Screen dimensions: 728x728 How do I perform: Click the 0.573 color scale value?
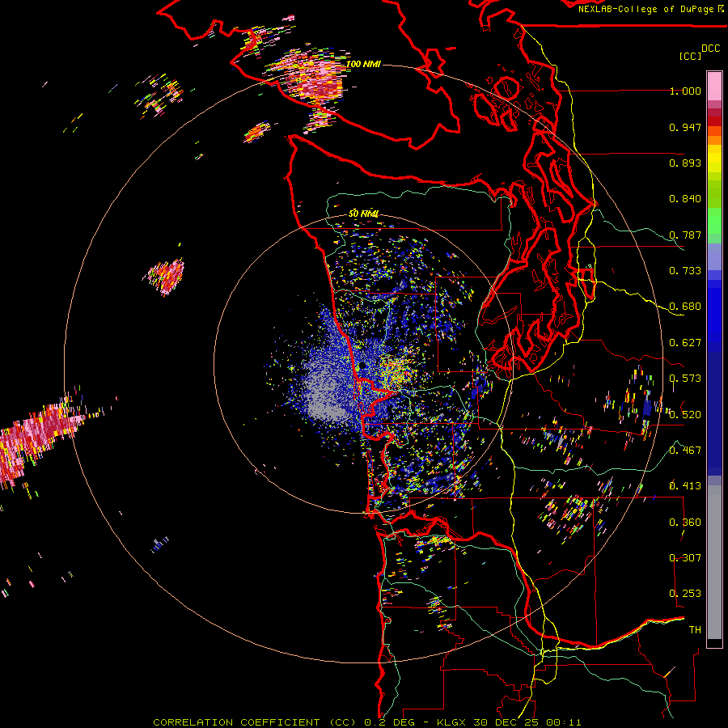click(685, 379)
